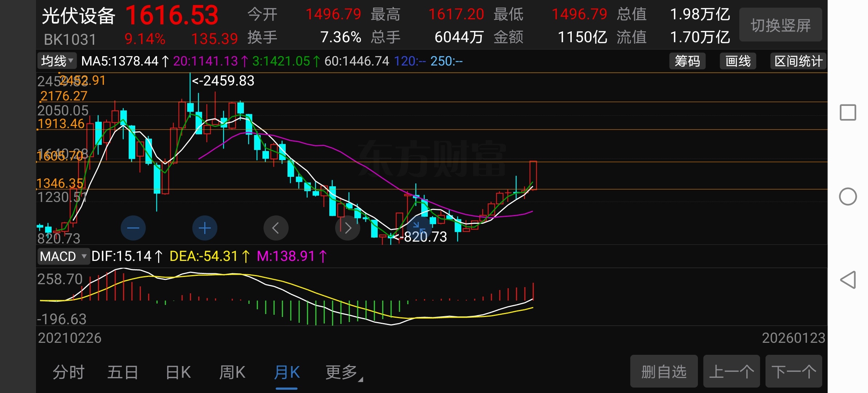
Task: Tap the latest red candlestick bar
Action: click(x=533, y=175)
